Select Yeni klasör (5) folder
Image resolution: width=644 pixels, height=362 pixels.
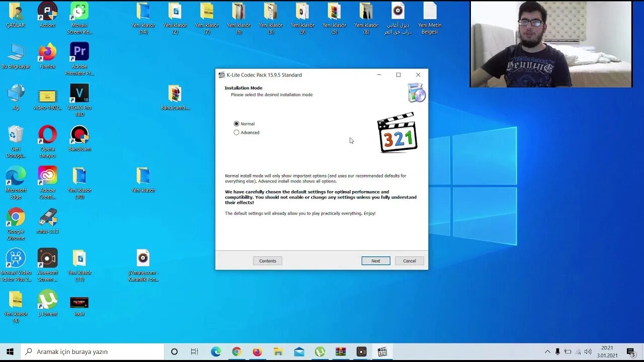[334, 19]
